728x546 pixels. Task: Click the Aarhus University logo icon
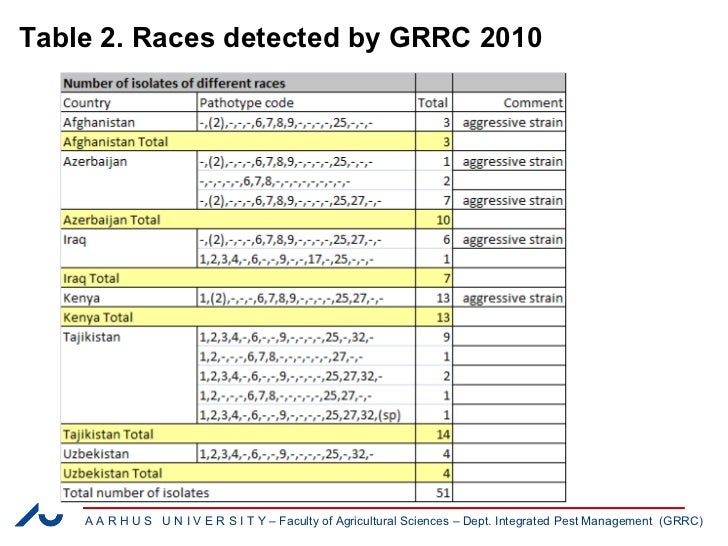39,515
